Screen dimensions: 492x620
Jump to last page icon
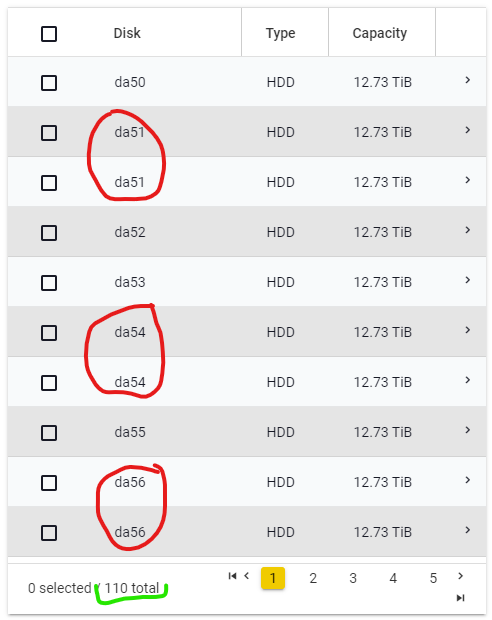460,597
